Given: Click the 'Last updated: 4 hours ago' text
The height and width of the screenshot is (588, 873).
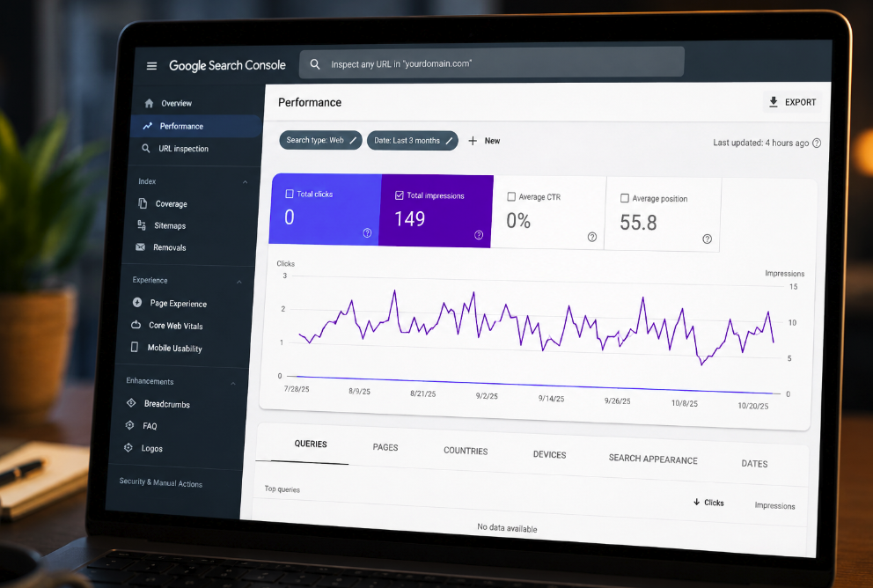Looking at the screenshot, I should pyautogui.click(x=760, y=143).
